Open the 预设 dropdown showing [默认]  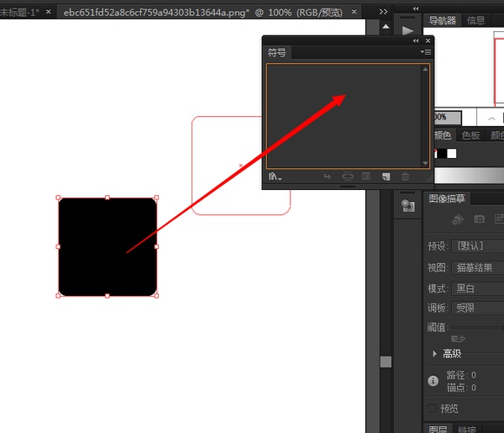click(x=477, y=246)
